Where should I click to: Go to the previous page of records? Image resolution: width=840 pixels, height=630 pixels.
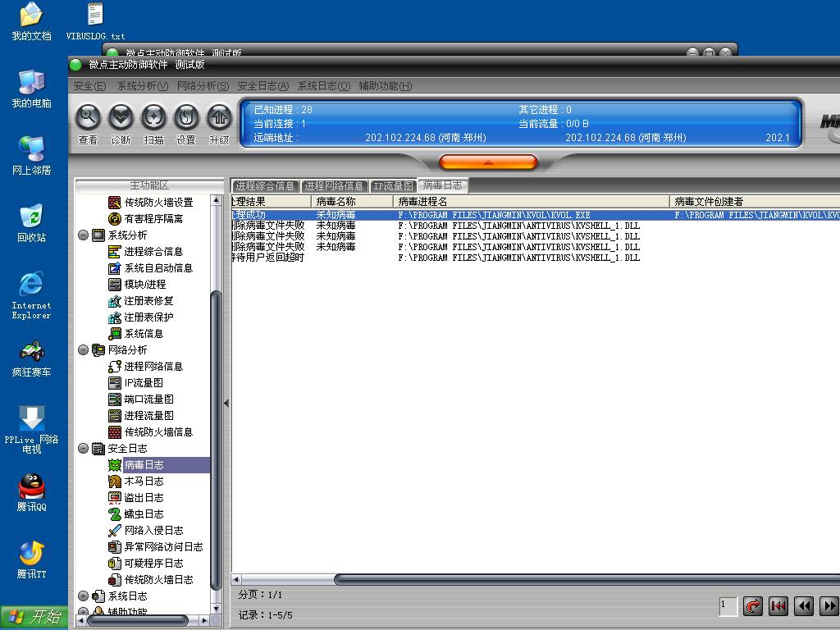coord(804,606)
